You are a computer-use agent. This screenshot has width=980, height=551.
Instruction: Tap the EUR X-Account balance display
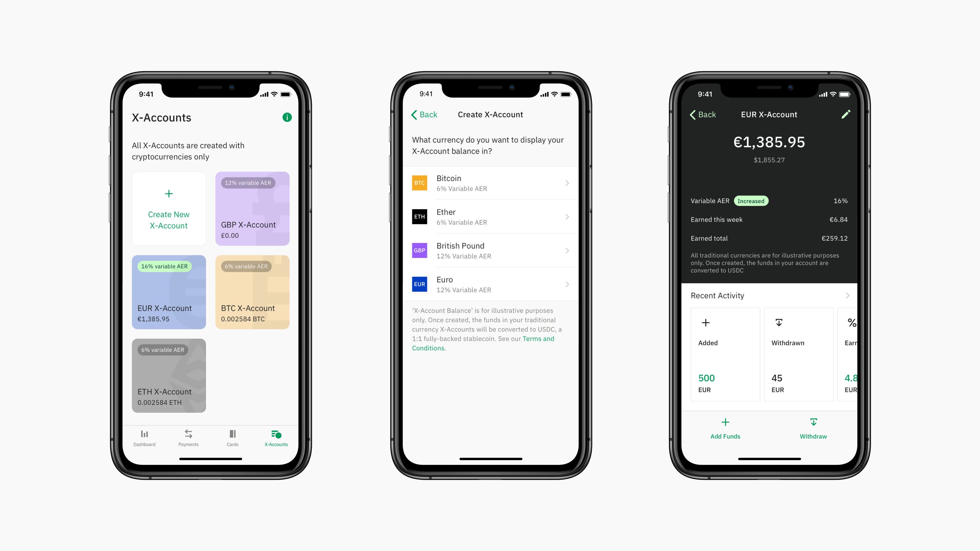point(769,142)
